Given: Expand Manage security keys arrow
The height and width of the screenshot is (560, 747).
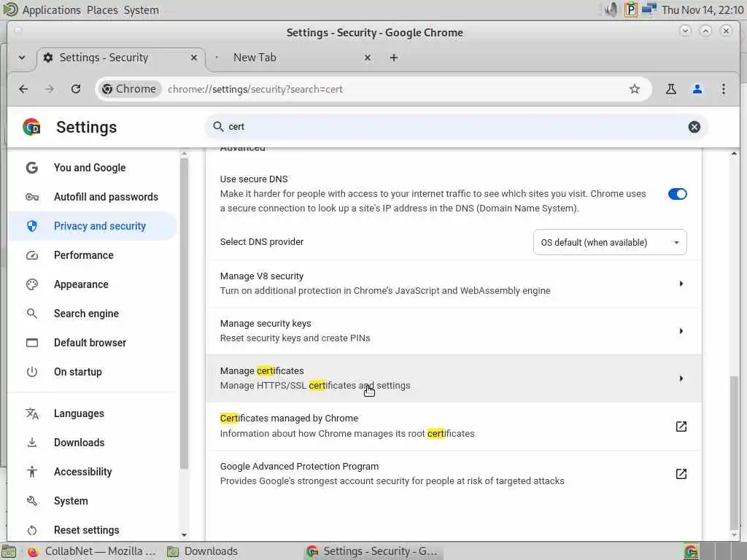Looking at the screenshot, I should pyautogui.click(x=681, y=330).
